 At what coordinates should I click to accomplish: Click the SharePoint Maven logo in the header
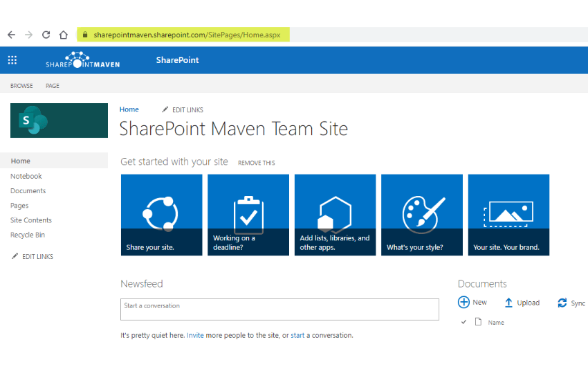coord(82,60)
